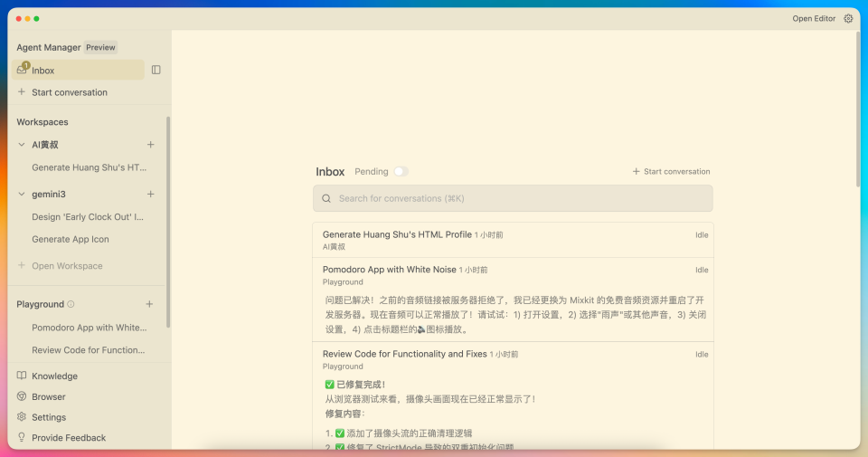Screen dimensions: 868x457
Task: Open Pomodoro App with White Noise conversation
Action: tap(513, 300)
